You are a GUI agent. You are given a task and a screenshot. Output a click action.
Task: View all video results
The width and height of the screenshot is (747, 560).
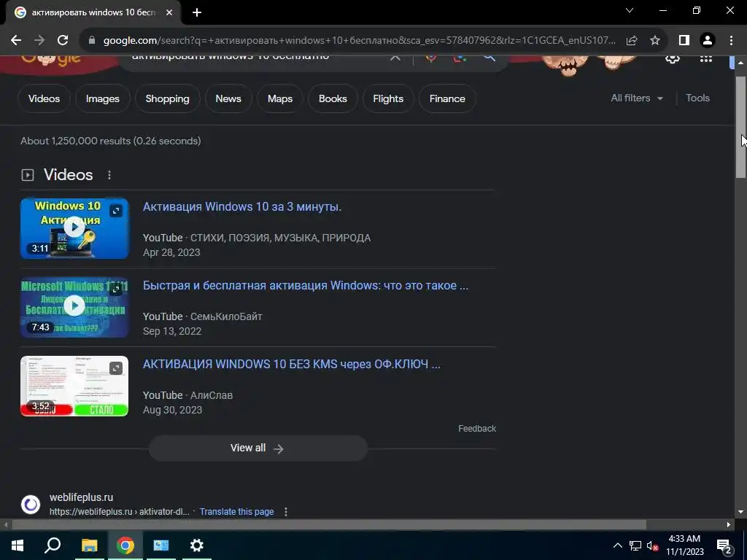(x=258, y=448)
